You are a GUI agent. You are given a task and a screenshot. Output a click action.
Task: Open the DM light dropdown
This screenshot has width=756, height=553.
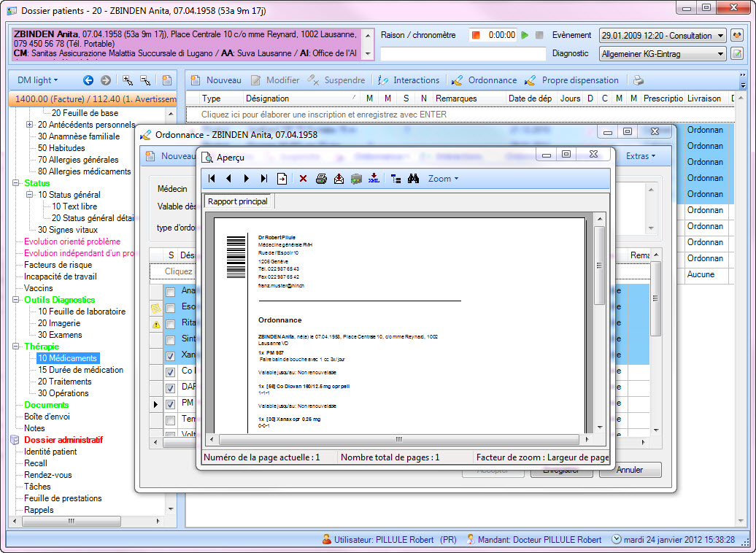pos(38,80)
